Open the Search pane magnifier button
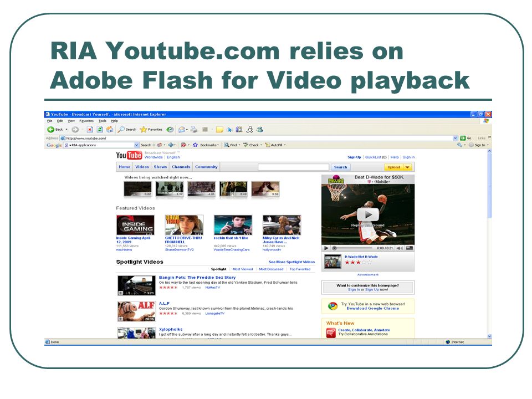 [127, 129]
